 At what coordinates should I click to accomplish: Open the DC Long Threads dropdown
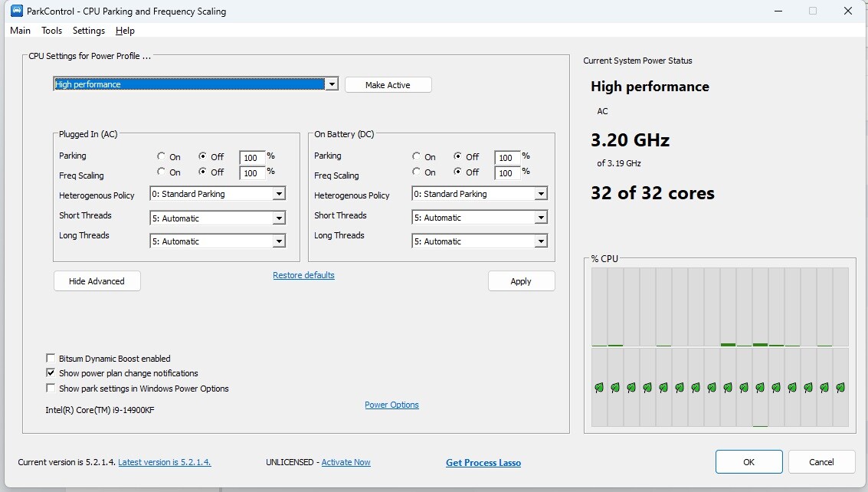pos(541,241)
